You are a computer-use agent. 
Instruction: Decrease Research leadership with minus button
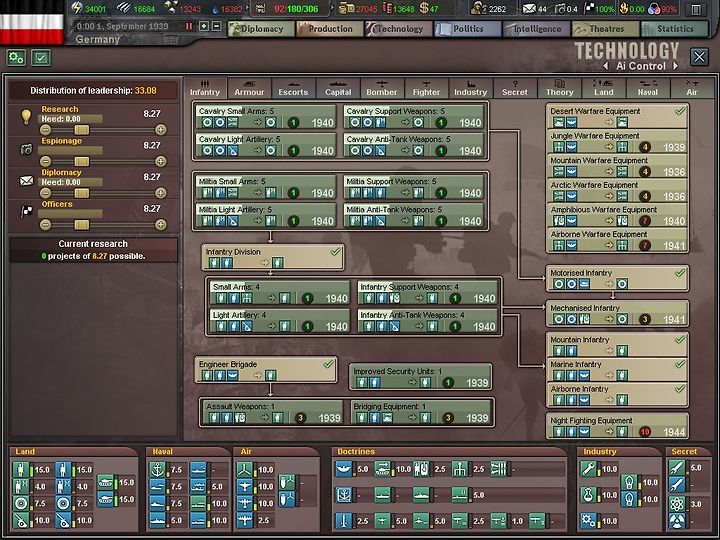(45, 129)
